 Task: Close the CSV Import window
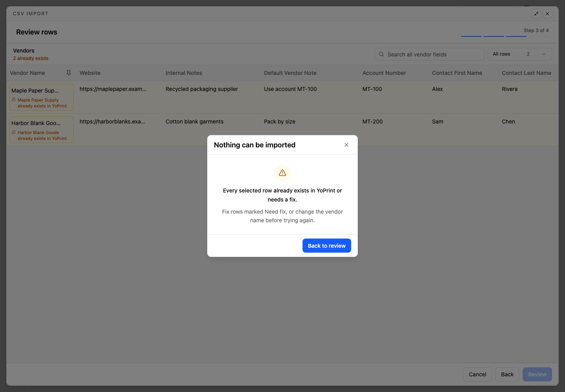tap(547, 14)
